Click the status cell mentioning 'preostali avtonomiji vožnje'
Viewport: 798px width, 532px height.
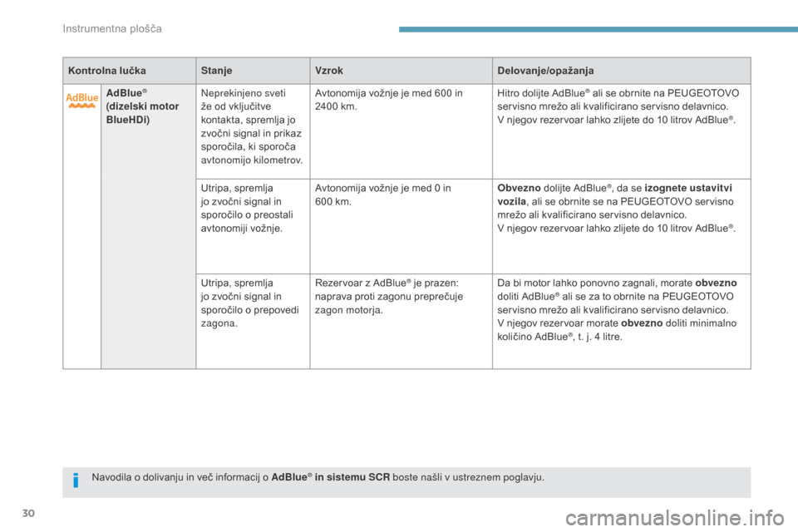[253, 227]
